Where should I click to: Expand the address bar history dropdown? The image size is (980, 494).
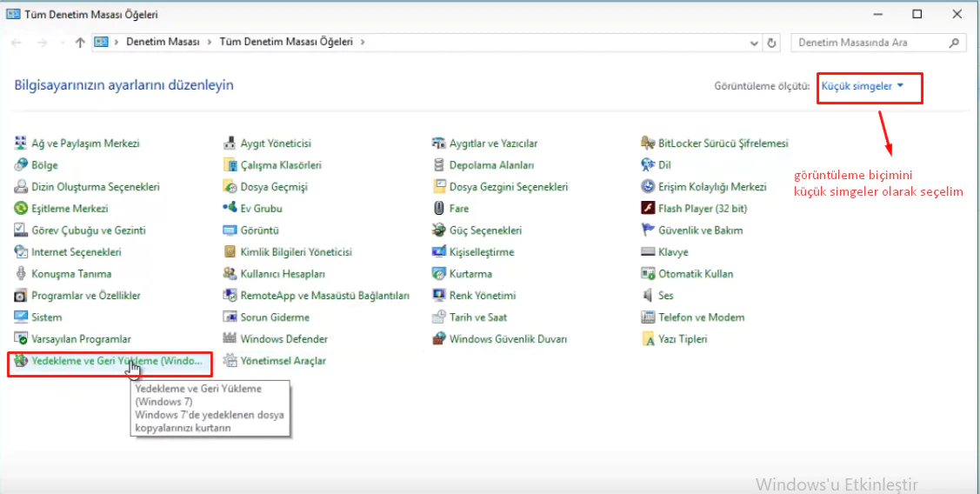(x=753, y=43)
